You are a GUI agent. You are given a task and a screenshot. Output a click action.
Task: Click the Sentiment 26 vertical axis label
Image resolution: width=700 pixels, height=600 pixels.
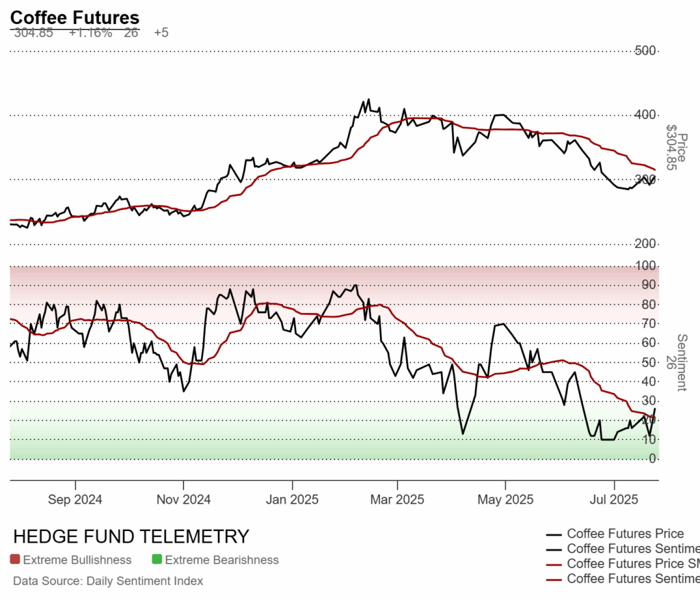coord(677,362)
